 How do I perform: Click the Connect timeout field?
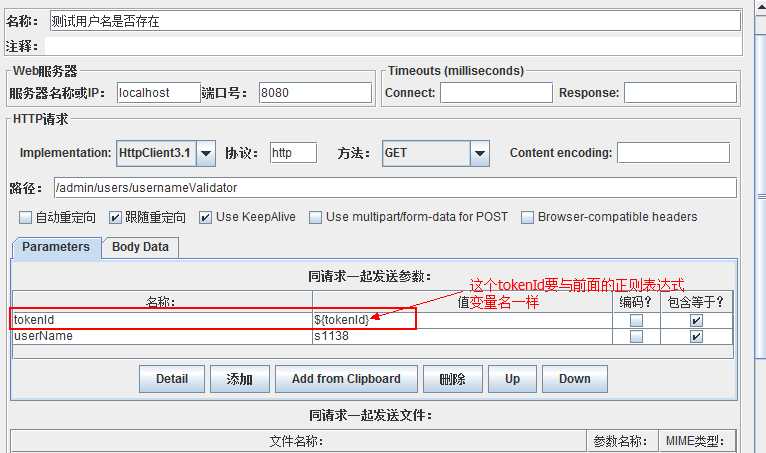(496, 92)
